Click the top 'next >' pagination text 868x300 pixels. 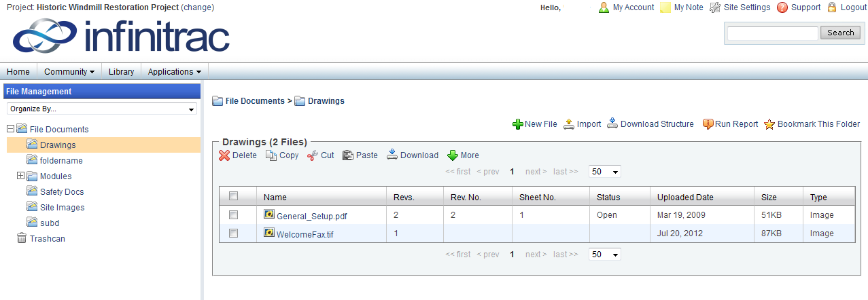click(x=536, y=172)
